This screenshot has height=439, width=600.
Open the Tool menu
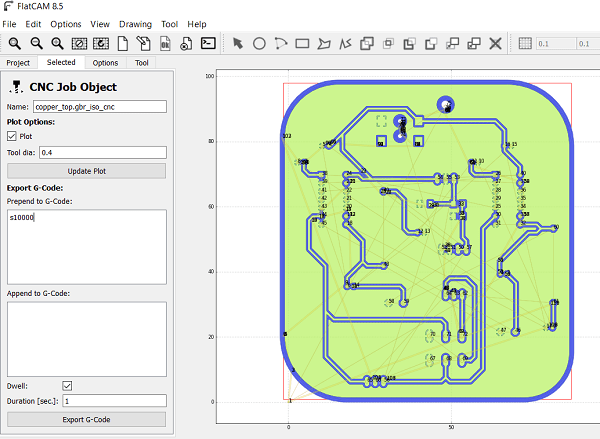[170, 24]
